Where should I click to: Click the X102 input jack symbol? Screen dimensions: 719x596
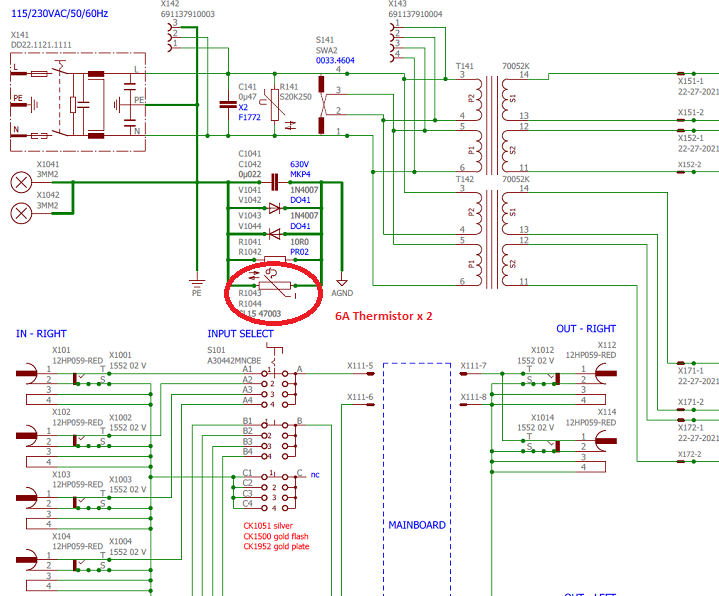[x=27, y=436]
